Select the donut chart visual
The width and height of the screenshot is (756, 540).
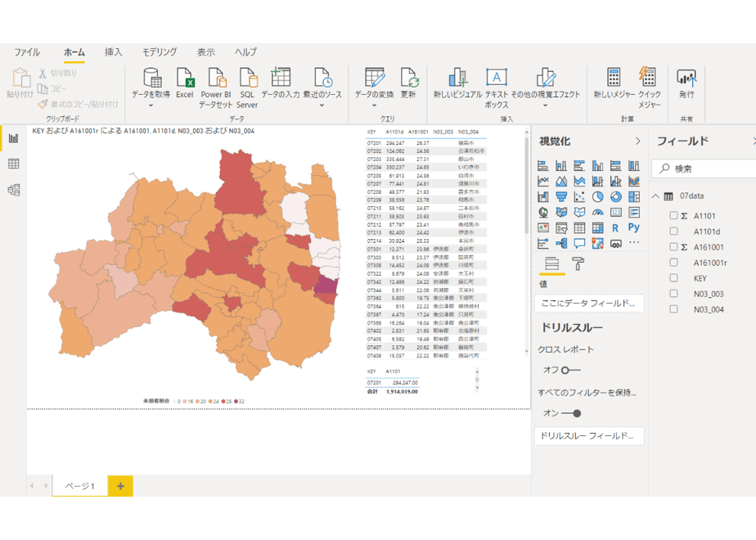(616, 196)
